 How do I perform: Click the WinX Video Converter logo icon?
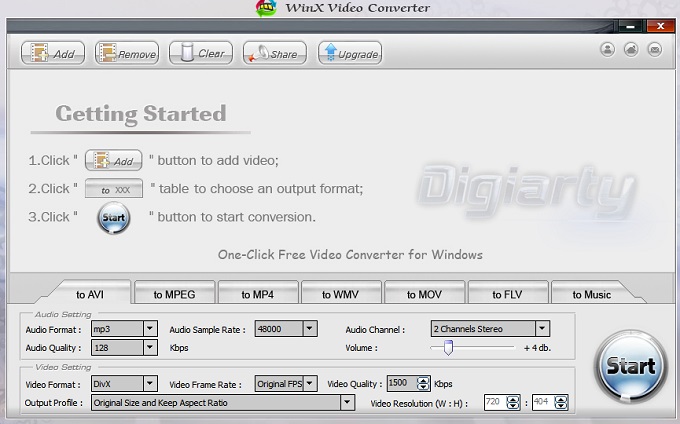point(266,8)
